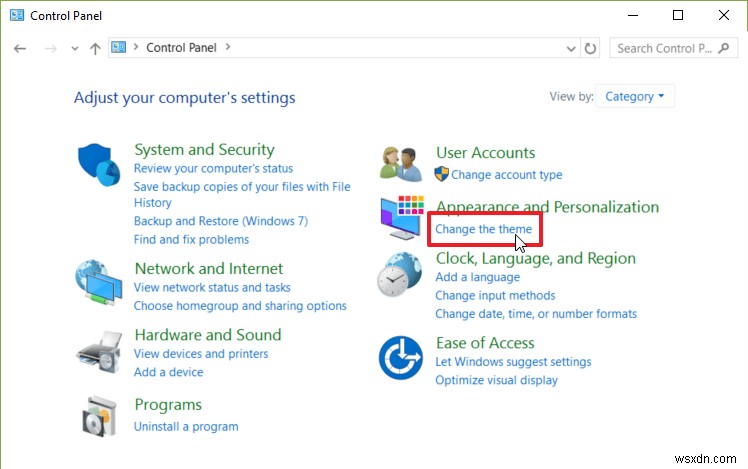Image resolution: width=748 pixels, height=469 pixels.
Task: Refresh the Control Panel view
Action: [x=590, y=48]
